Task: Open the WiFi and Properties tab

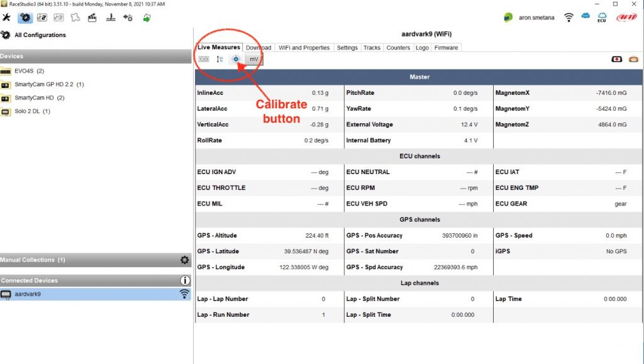Action: click(304, 48)
